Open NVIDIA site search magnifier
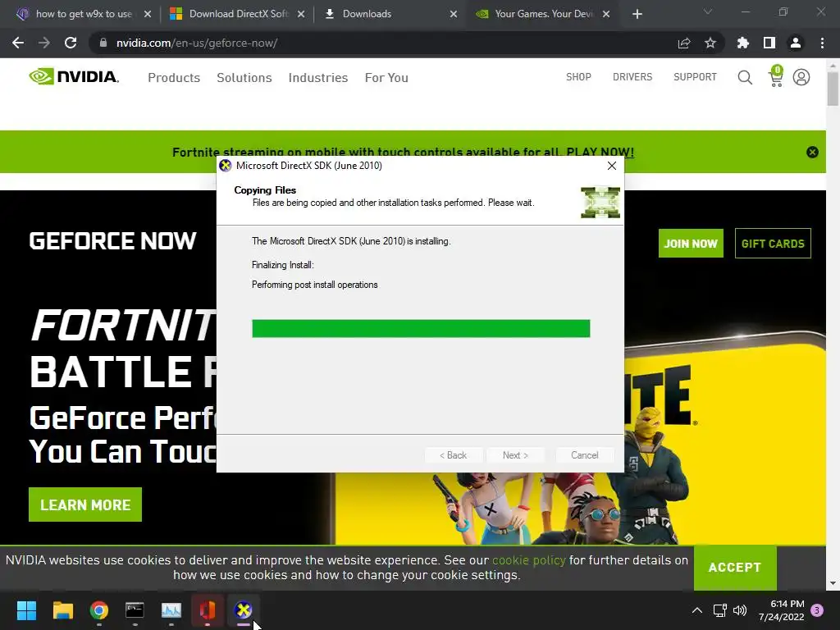Screen dimensions: 840x630 pos(745,77)
